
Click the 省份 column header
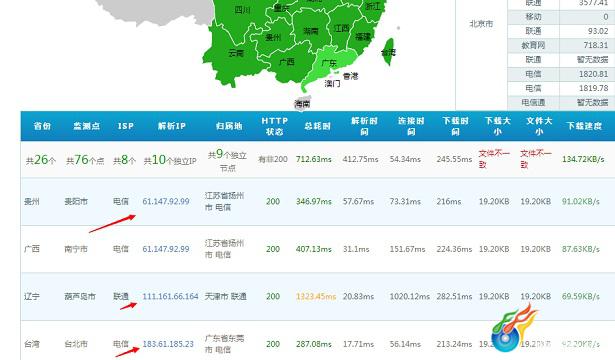coord(42,126)
